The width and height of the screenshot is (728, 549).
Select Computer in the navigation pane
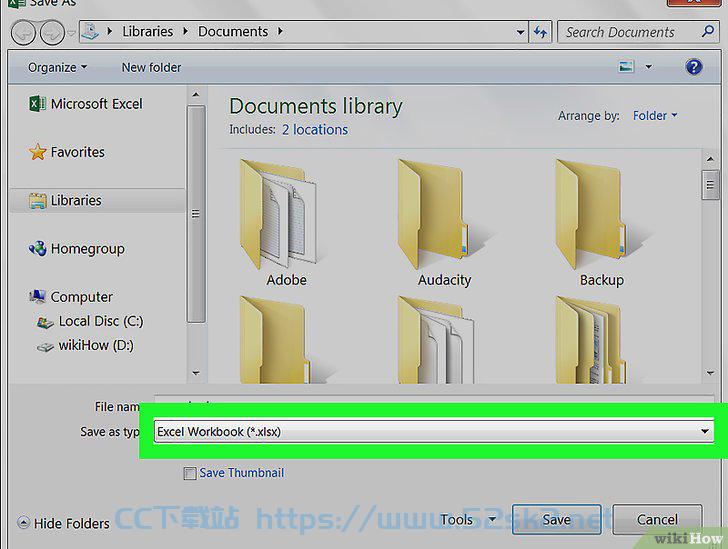82,297
